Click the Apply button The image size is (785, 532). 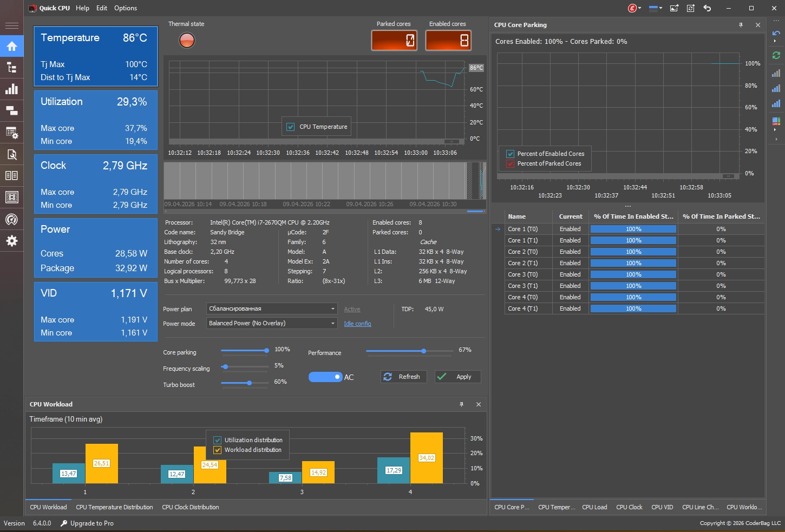click(457, 377)
